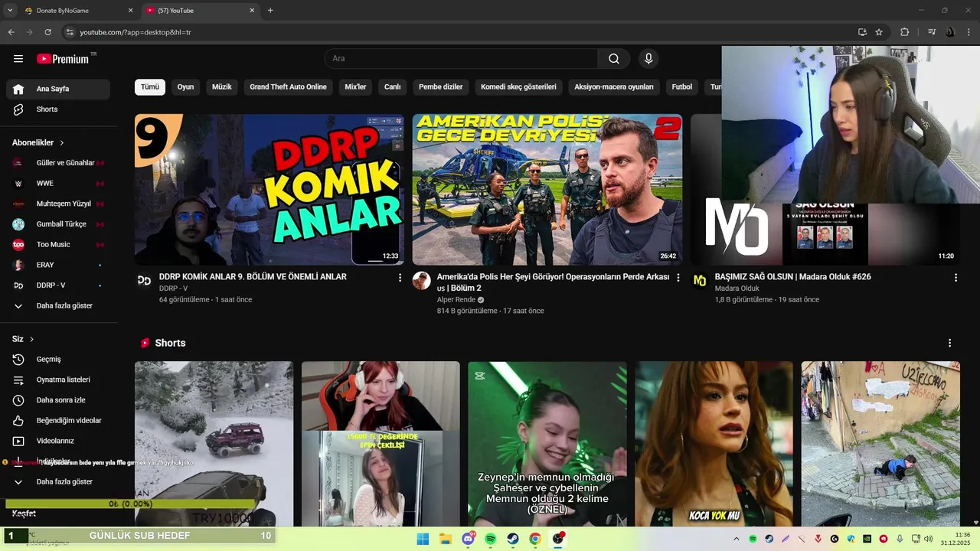980x551 pixels.
Task: Open DDRP Komik Anlar thumbnail
Action: point(269,190)
